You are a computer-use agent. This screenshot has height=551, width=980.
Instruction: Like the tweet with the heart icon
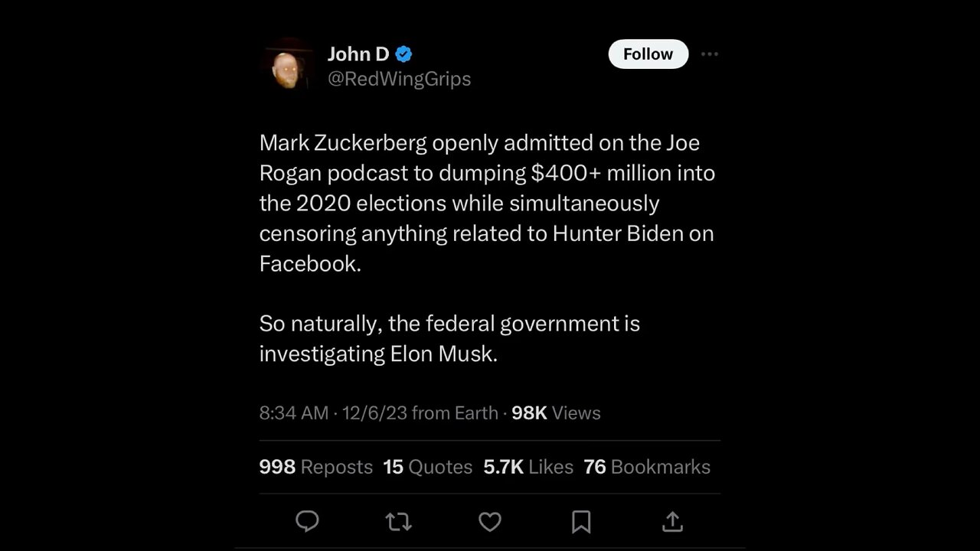tap(490, 522)
